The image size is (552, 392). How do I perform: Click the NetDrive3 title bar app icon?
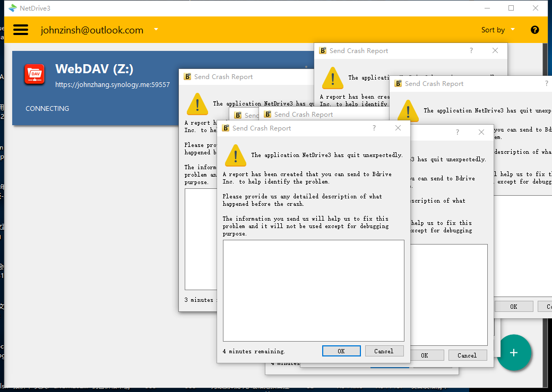[x=13, y=8]
